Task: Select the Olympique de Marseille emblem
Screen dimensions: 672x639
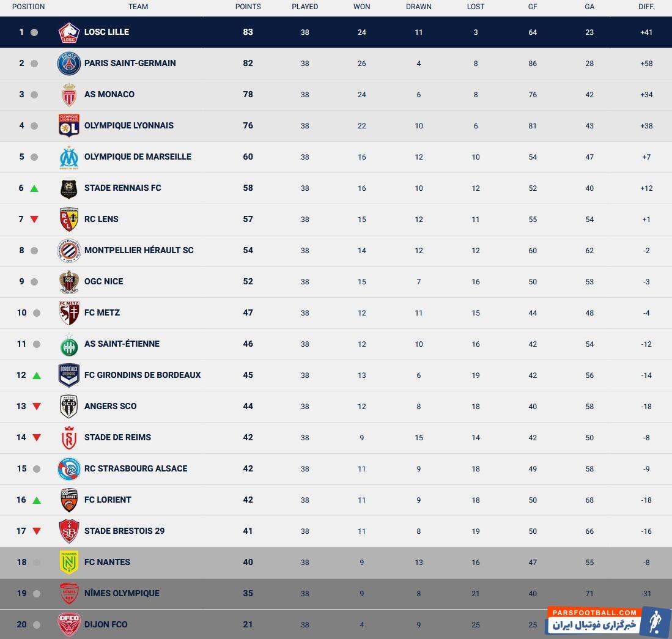Action: point(69,157)
